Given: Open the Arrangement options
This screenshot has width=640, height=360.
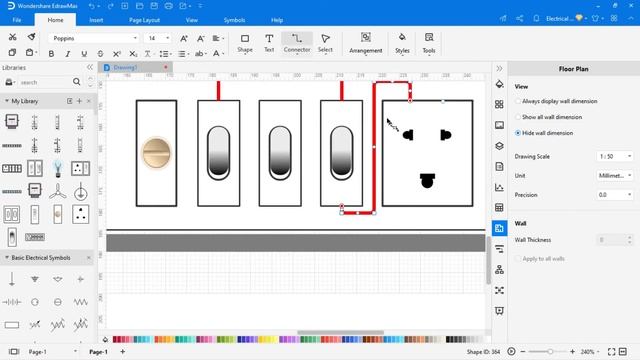Looking at the screenshot, I should 366,43.
